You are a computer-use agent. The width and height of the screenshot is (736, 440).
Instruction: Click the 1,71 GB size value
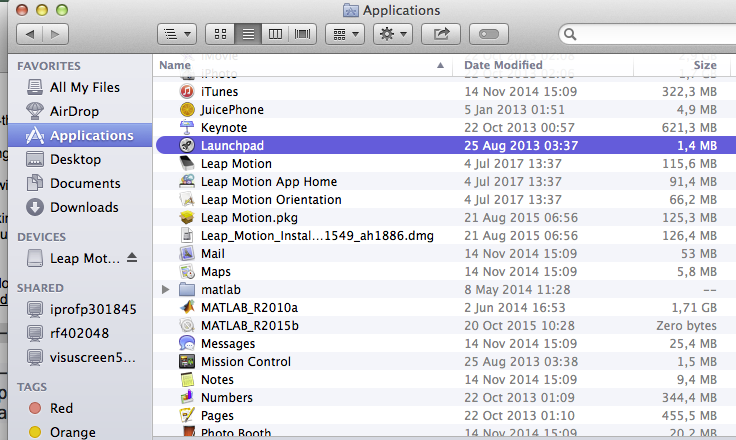[694, 308]
